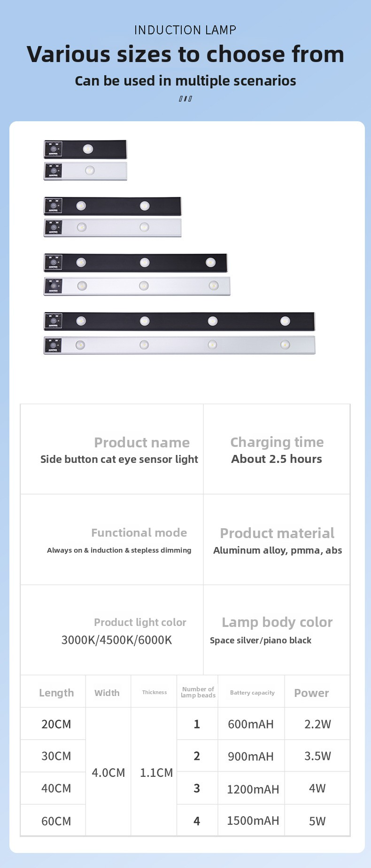Click the shortest black single-bead lamp
Screen dimensions: 371x868
(85, 149)
